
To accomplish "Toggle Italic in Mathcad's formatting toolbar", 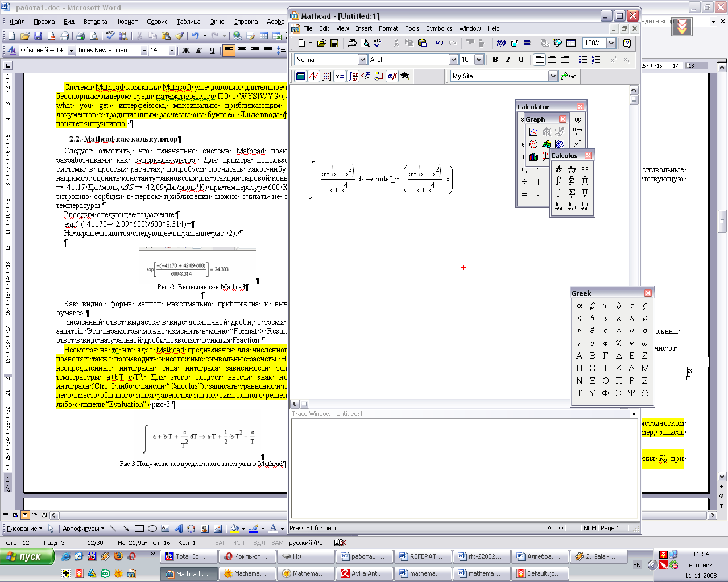I will click(x=508, y=60).
